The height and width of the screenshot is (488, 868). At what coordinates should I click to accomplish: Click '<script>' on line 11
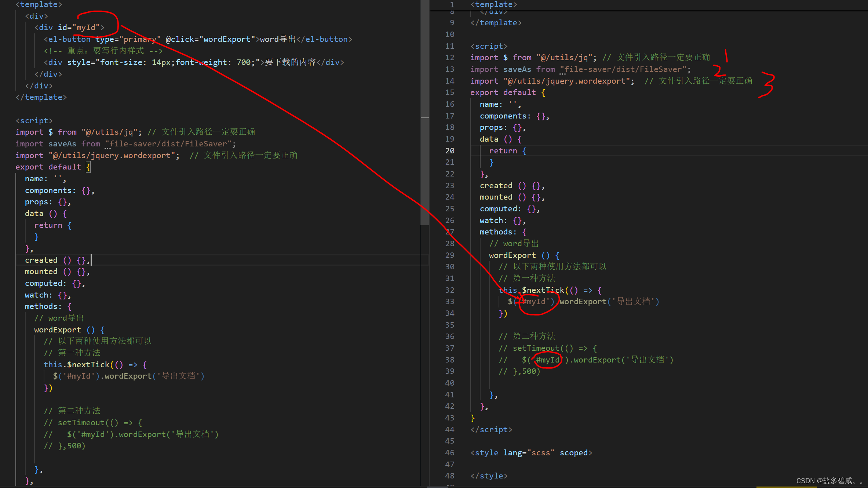[489, 46]
